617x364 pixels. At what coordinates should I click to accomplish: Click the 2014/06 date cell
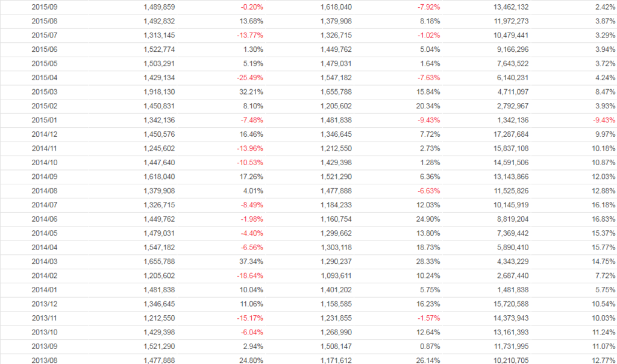tap(44, 219)
